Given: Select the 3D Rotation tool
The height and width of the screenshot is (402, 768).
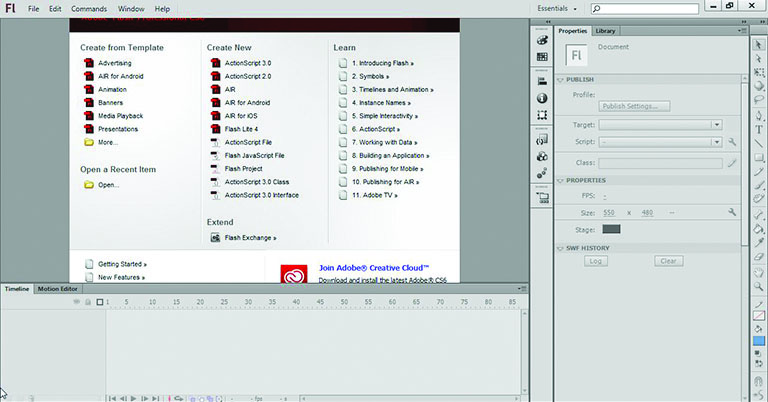Looking at the screenshot, I should pos(759,86).
